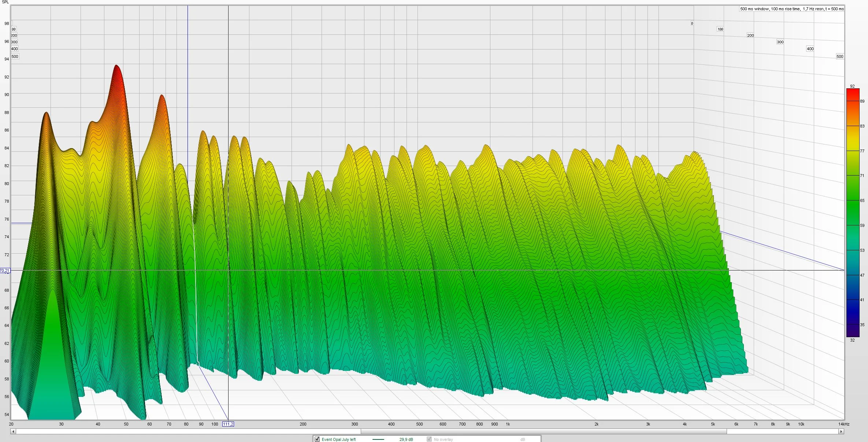Click the 1k frequency axis label

pos(508,424)
